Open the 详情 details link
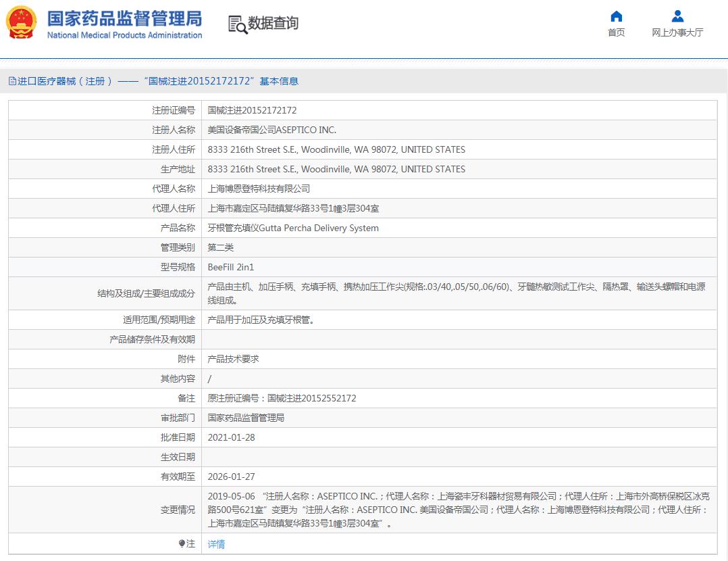Viewport: 728px width, 561px height. pyautogui.click(x=216, y=544)
